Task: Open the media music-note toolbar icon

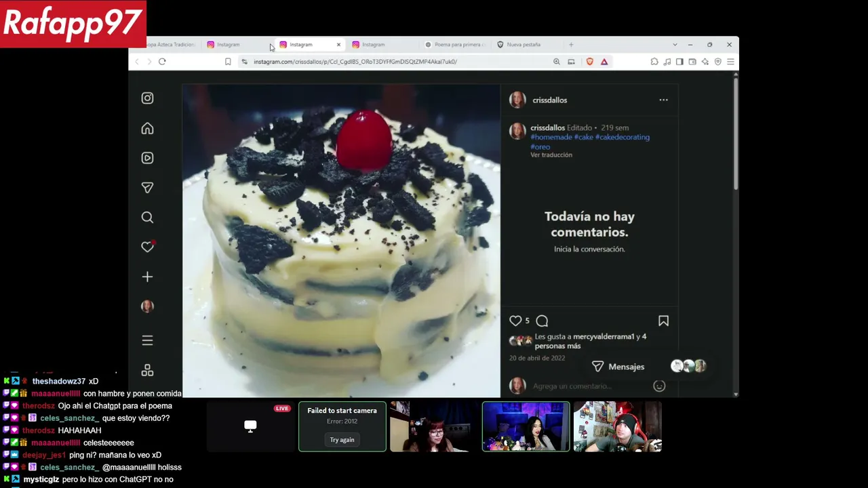Action: coord(667,62)
